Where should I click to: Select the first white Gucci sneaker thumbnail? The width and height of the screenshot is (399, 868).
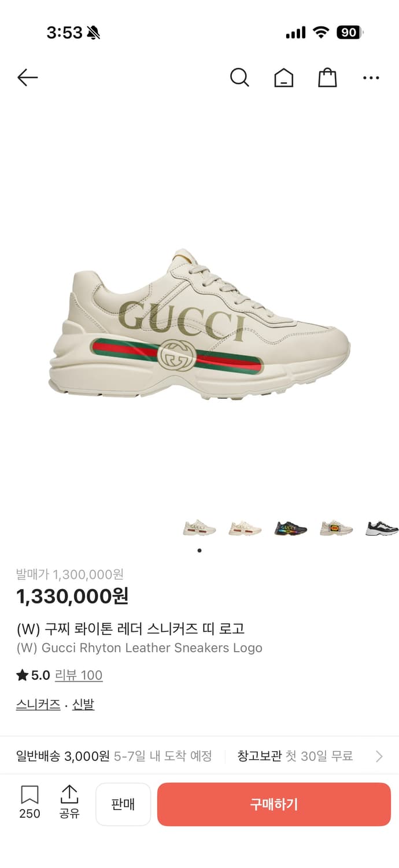pos(199,528)
